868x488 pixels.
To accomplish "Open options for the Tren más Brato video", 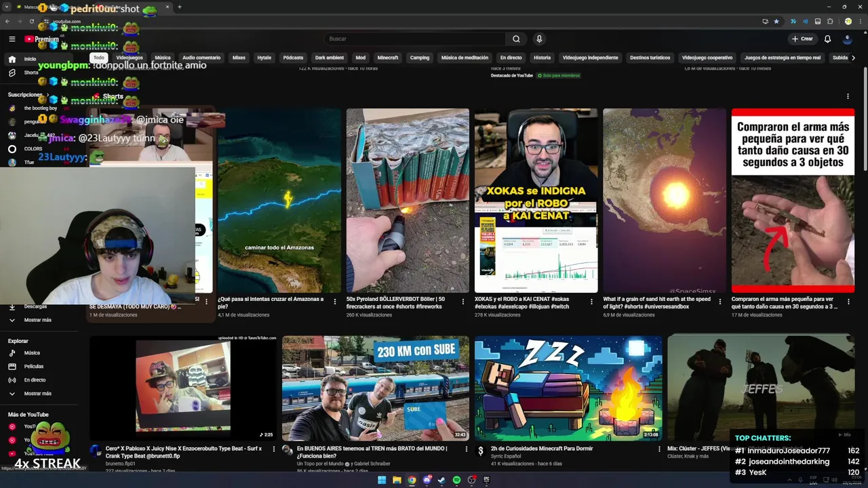I will [466, 449].
